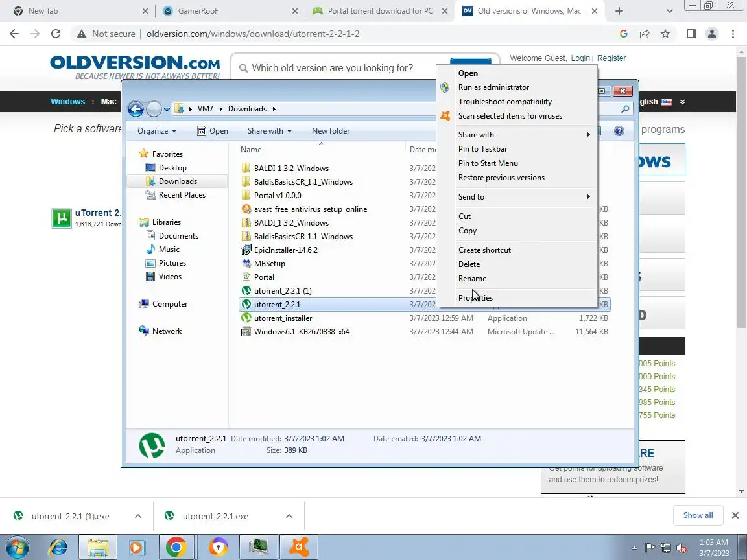
Task: Select the EpicInstaller-14.6.2 file
Action: 285,250
